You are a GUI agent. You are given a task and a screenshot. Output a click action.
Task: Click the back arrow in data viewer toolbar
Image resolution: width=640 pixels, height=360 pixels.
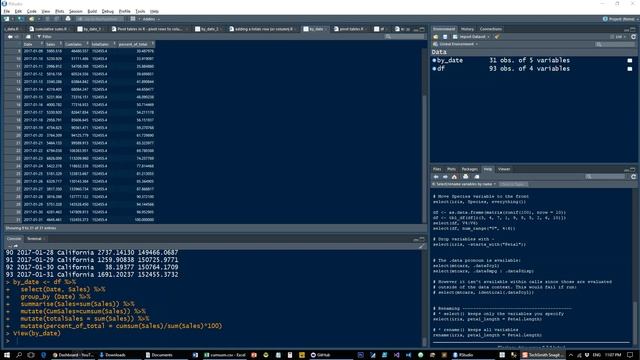[10, 36]
